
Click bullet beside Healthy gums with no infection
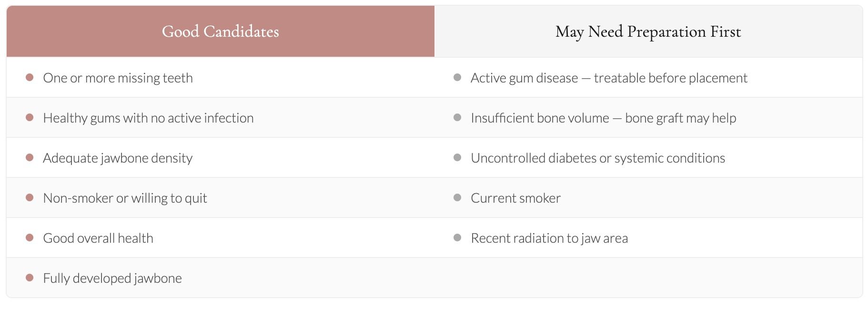[30, 117]
